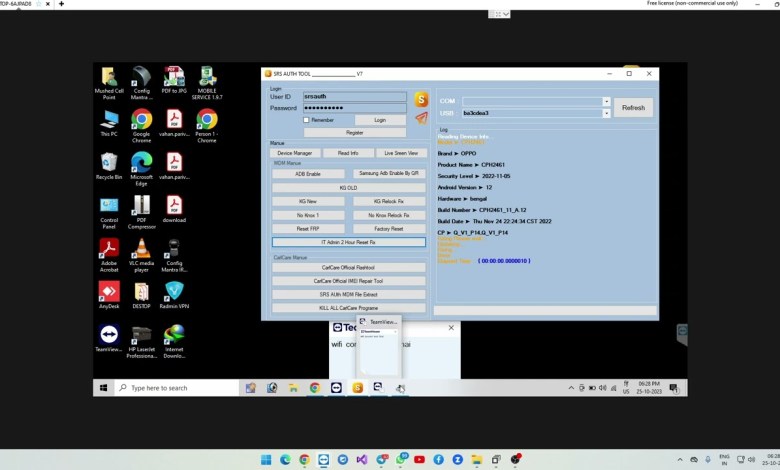Expand the COM port dropdown
The image size is (780, 470).
pos(606,101)
